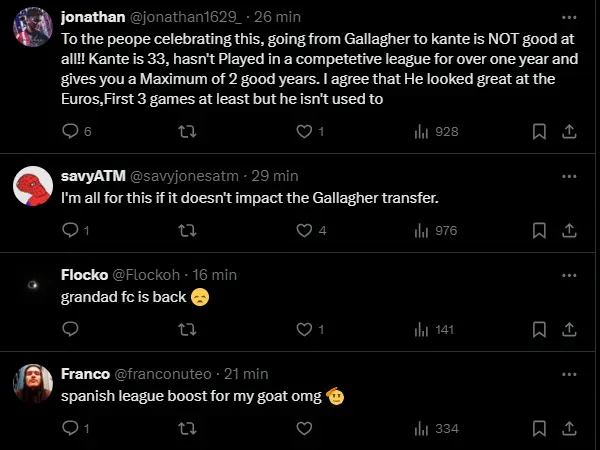Share Flocko's tweet
The width and height of the screenshot is (600, 450).
[x=568, y=329]
